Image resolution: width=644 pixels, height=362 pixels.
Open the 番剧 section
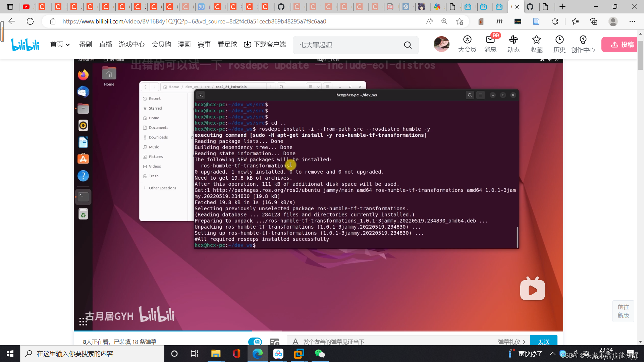click(86, 45)
